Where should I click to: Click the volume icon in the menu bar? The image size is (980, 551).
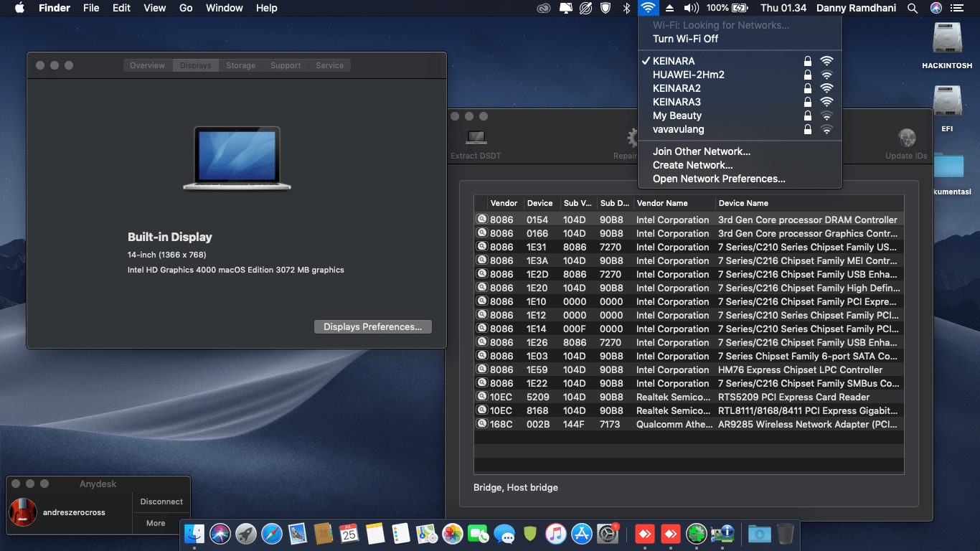point(692,8)
